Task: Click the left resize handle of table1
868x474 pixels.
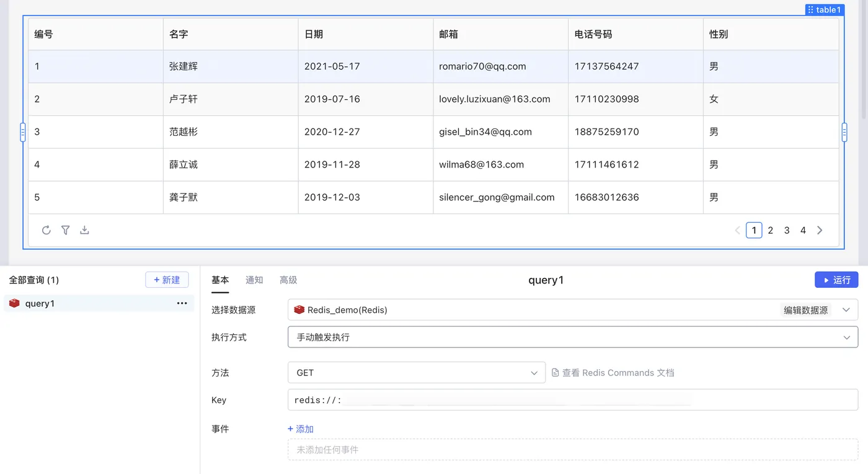Action: (23, 132)
